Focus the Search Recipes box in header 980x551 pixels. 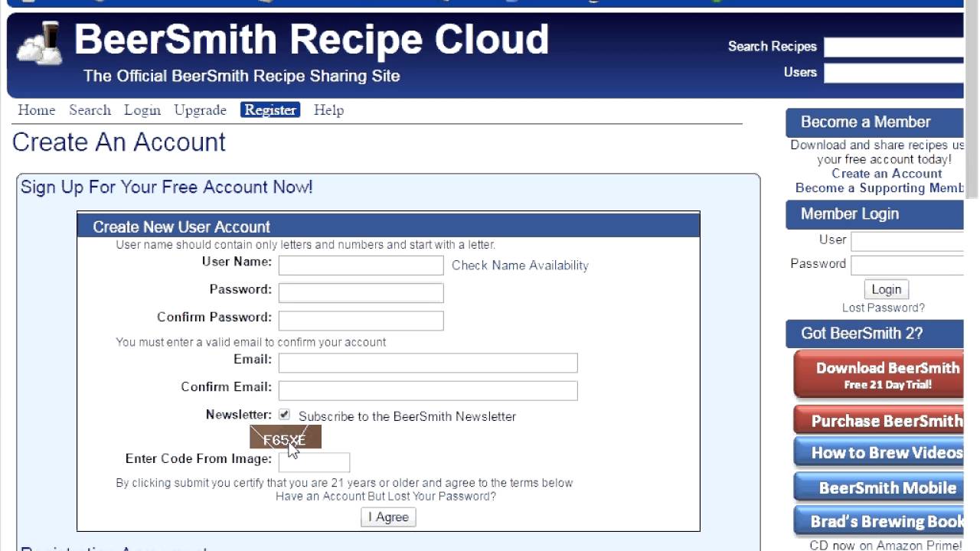tap(893, 47)
